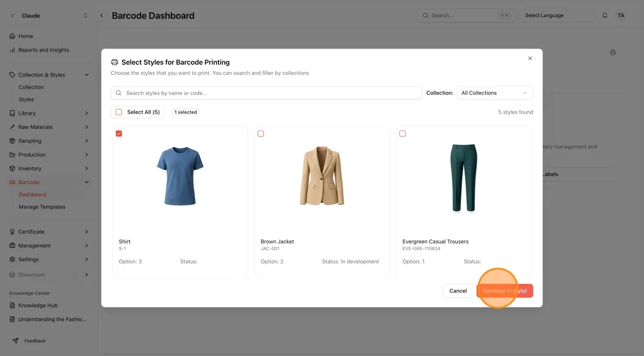Open the Claude workspace switcher
Screen dimensions: 644x356
click(x=48, y=16)
